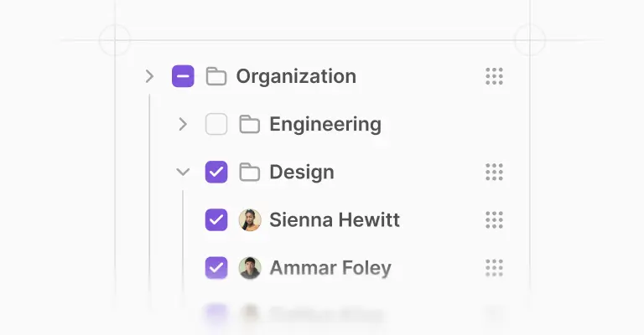
Task: Click the drag handle on Design row
Action: (494, 173)
